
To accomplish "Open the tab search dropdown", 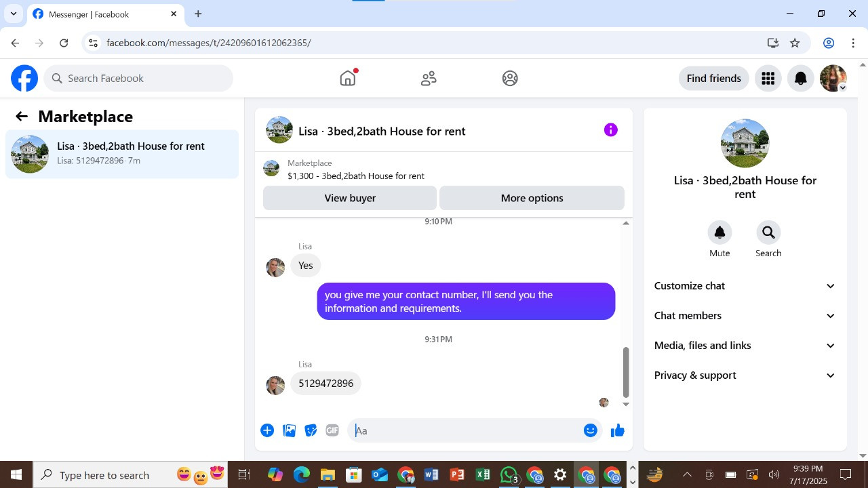I will [x=13, y=14].
